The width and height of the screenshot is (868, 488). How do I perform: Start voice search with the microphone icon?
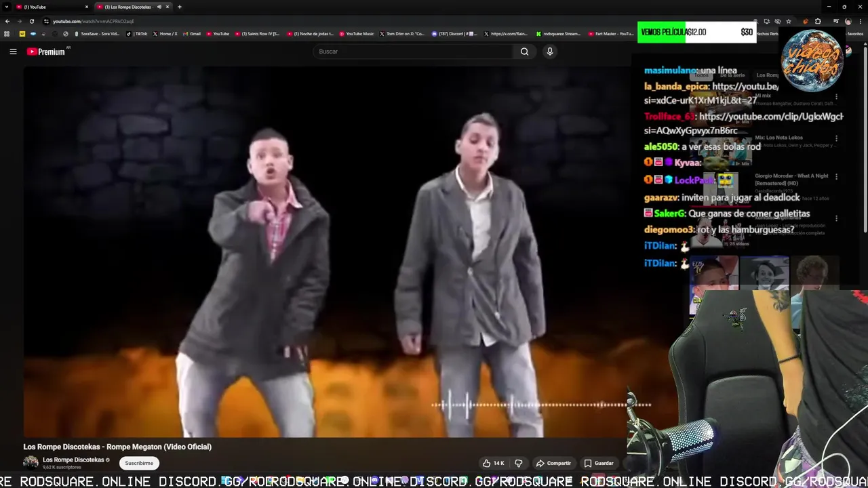click(x=550, y=52)
